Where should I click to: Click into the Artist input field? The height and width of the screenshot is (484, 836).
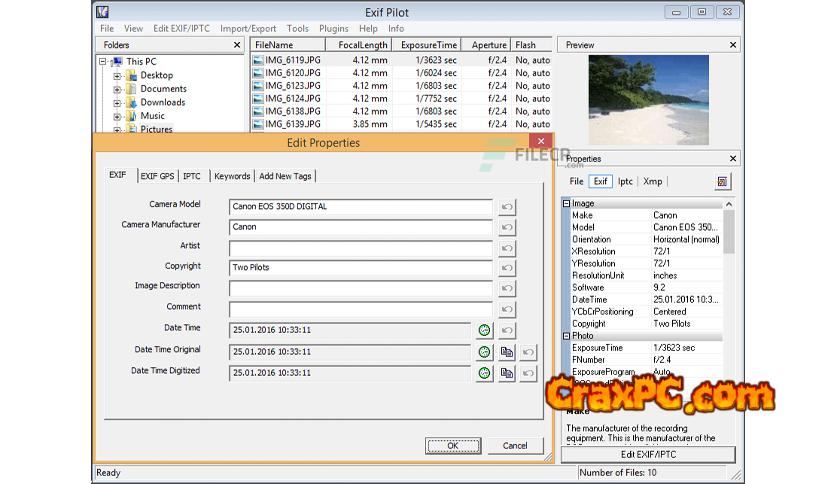[x=360, y=248]
